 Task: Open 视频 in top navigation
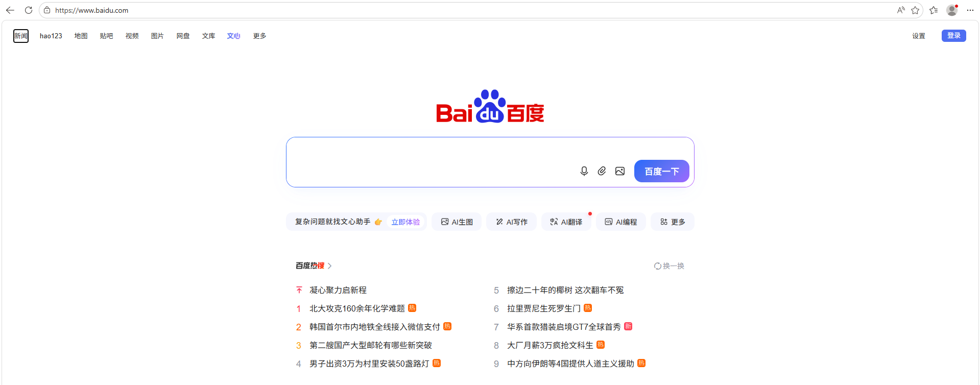click(x=132, y=36)
